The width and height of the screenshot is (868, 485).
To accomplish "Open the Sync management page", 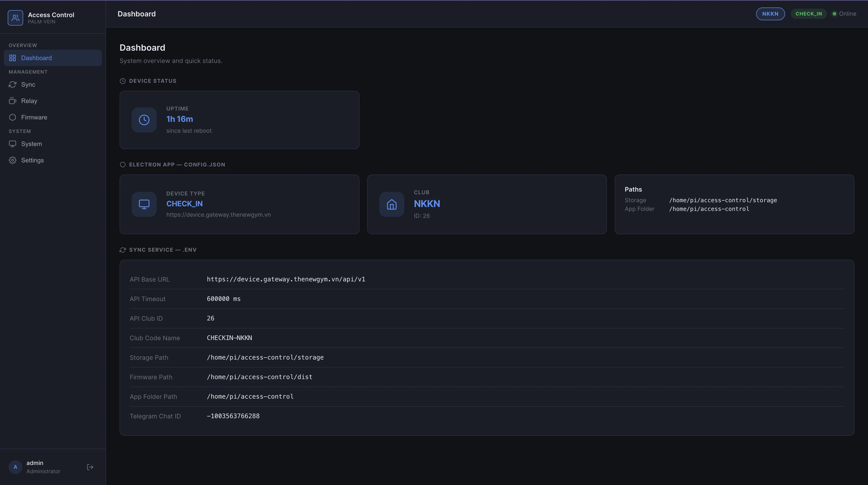I will (x=53, y=84).
